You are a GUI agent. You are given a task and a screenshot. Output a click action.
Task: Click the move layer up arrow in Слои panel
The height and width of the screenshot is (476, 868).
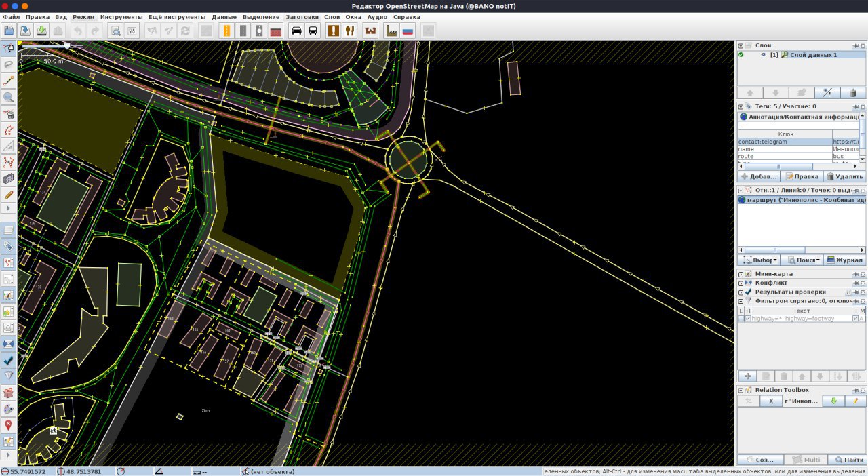tap(750, 93)
